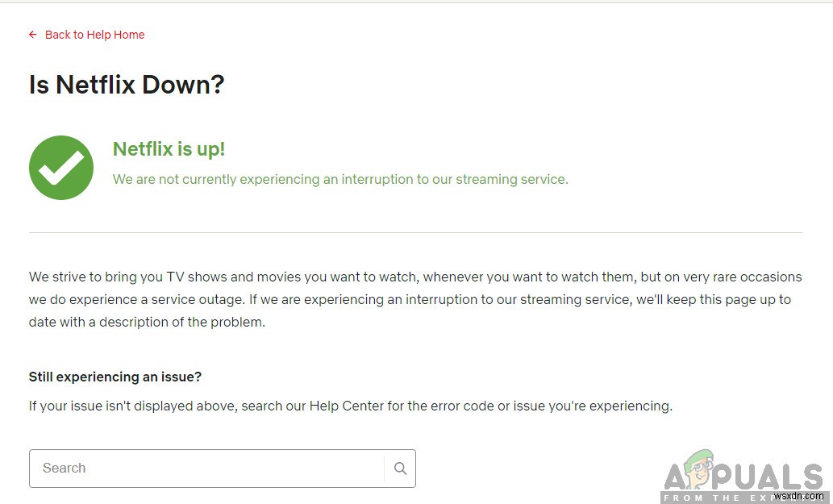
Task: Click the red Back to Help Home text
Action: tap(94, 35)
